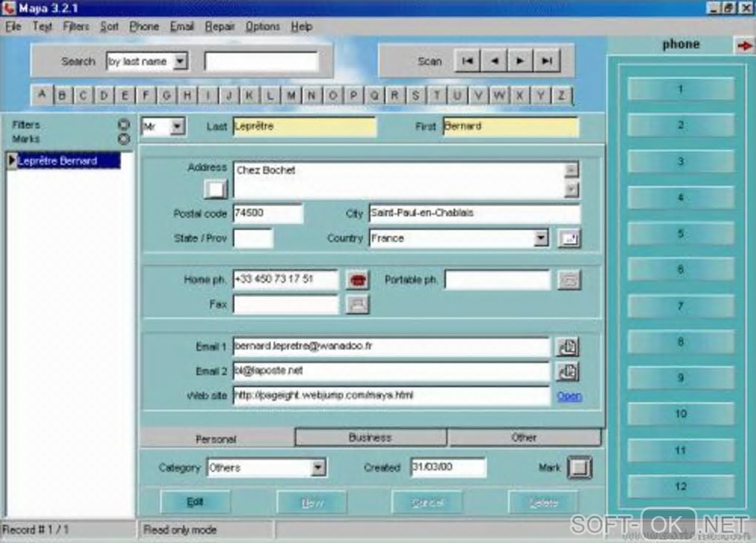
Task: Open the Email menu
Action: tap(182, 27)
